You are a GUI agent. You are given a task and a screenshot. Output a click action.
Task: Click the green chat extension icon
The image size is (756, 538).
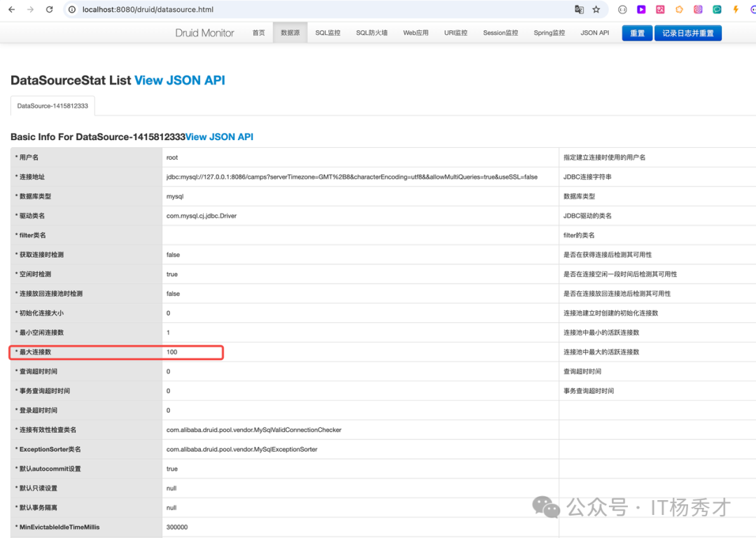[717, 10]
